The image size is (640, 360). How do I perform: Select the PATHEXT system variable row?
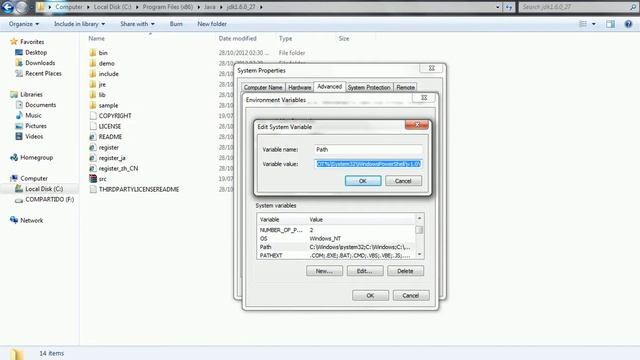pyautogui.click(x=336, y=256)
